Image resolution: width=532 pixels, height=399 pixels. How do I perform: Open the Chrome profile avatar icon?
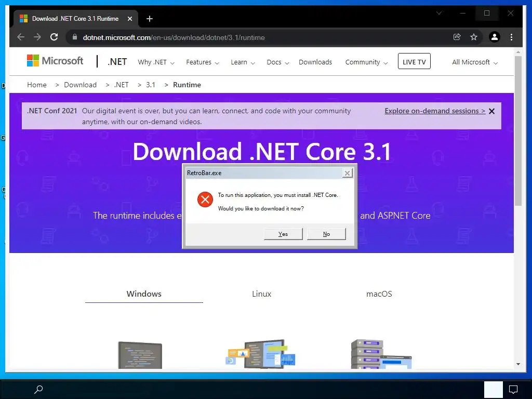495,37
